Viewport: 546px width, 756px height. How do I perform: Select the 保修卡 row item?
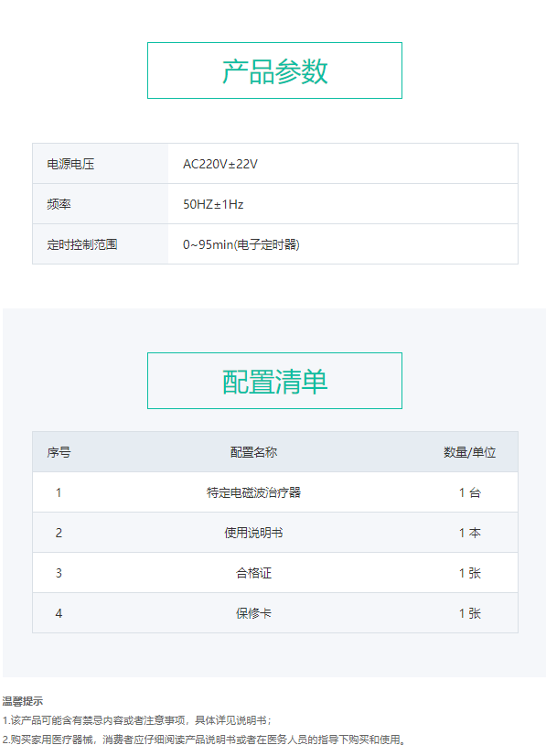(253, 613)
